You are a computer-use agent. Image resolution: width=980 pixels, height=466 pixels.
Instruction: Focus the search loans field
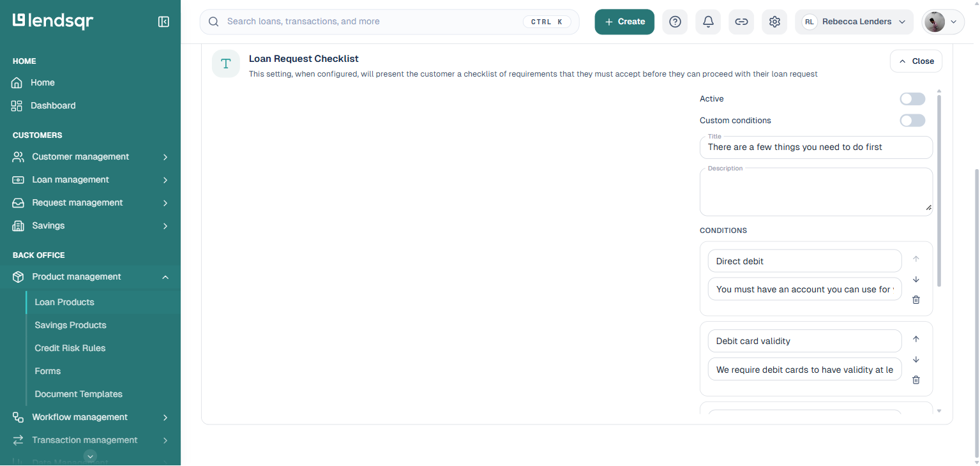click(x=389, y=22)
